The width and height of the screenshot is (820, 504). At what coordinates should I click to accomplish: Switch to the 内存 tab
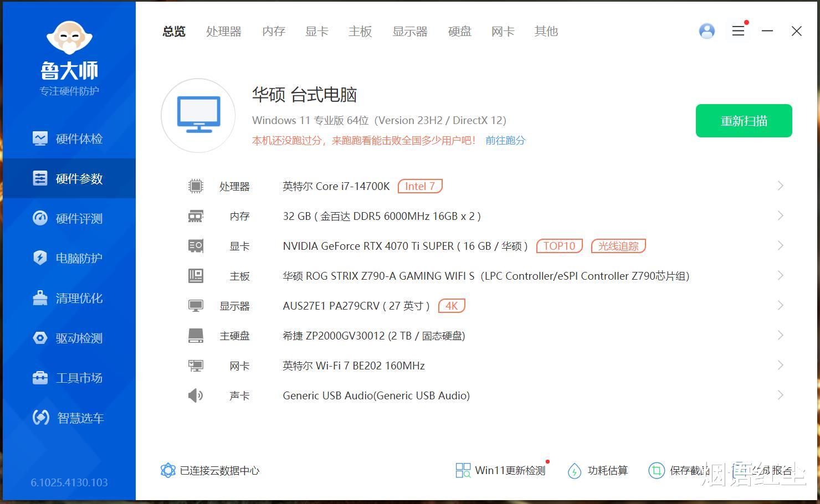274,32
